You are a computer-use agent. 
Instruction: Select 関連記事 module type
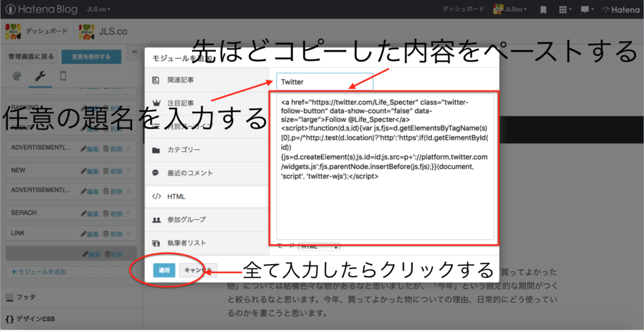[207, 80]
